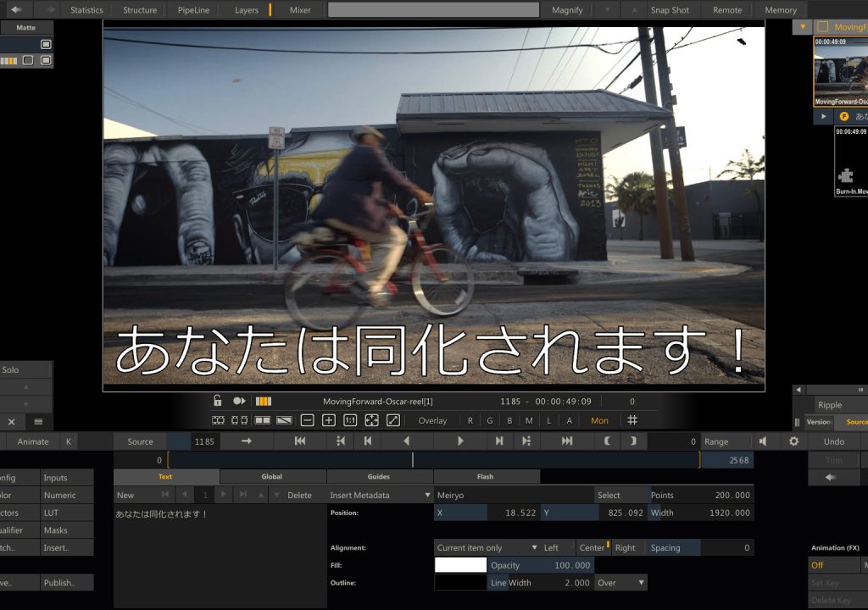868x610 pixels.
Task: Toggle the G channel view
Action: coord(490,421)
